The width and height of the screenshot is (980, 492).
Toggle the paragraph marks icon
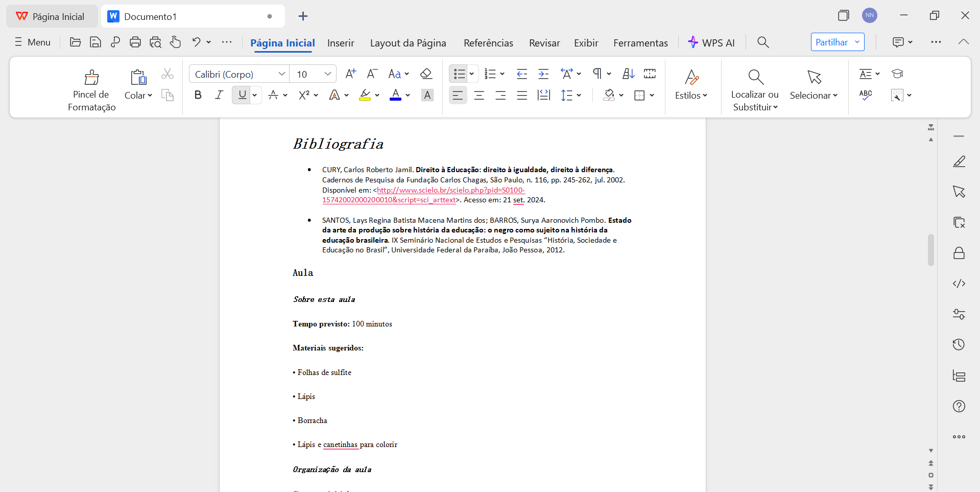597,74
